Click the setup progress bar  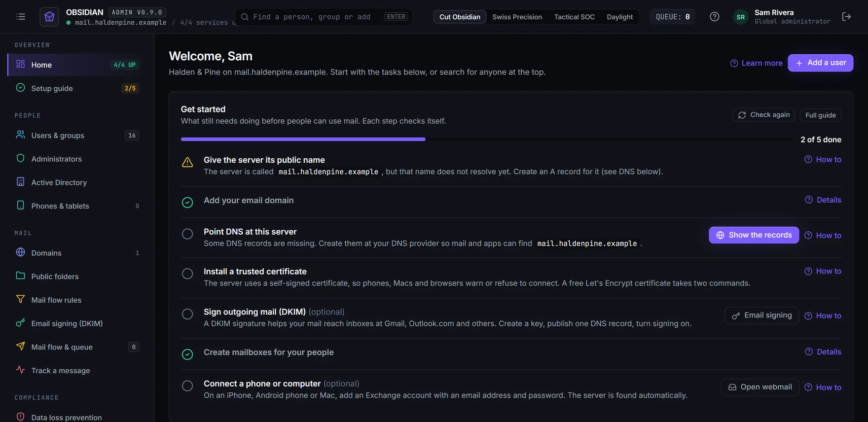coord(487,140)
